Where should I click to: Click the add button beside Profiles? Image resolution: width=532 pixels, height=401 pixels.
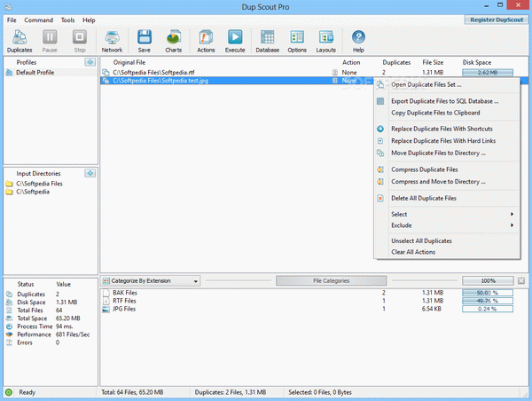click(x=90, y=62)
